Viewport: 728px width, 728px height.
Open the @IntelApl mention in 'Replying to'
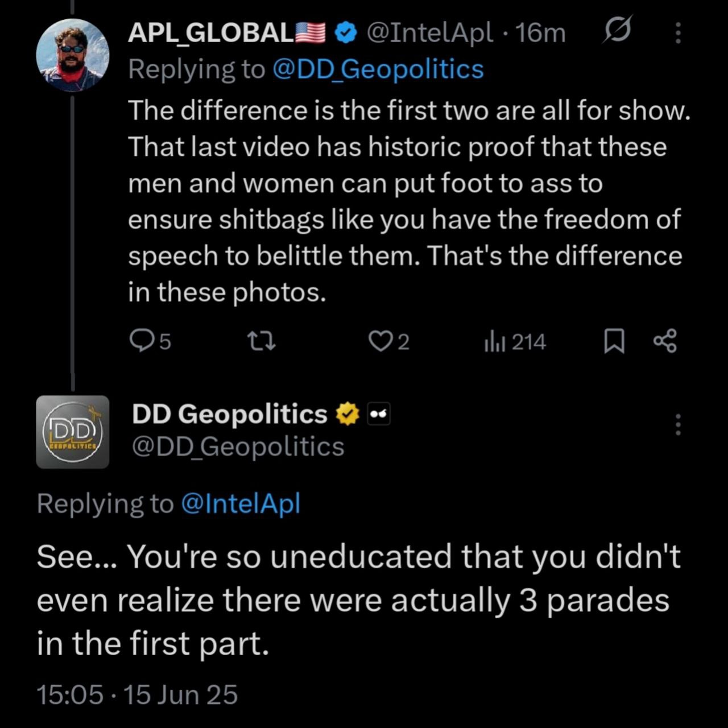[240, 504]
